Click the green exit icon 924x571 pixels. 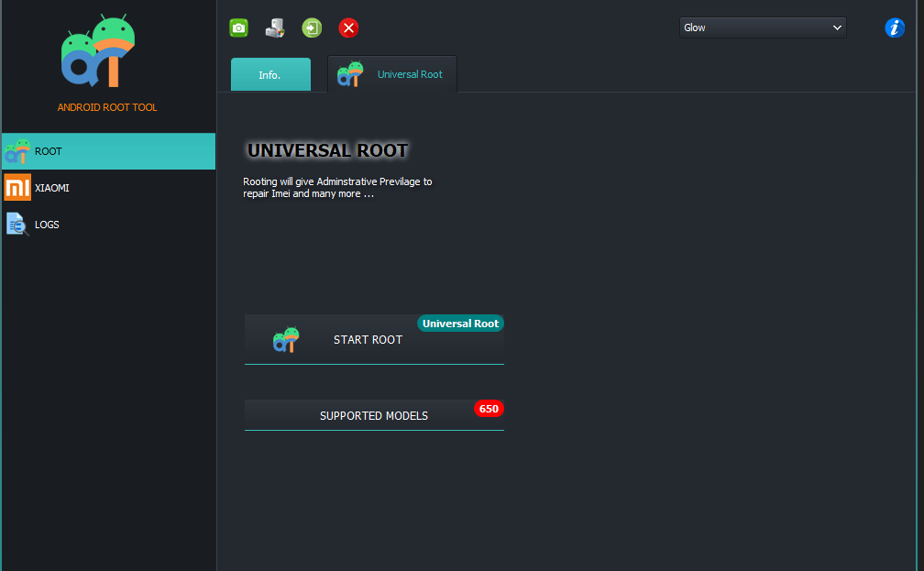coord(312,27)
